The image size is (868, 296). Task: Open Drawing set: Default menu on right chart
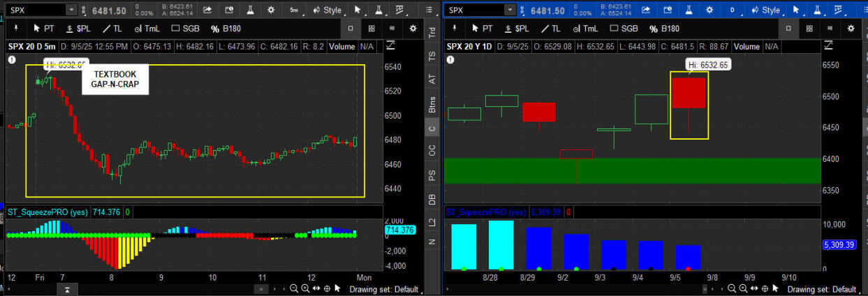(821, 289)
